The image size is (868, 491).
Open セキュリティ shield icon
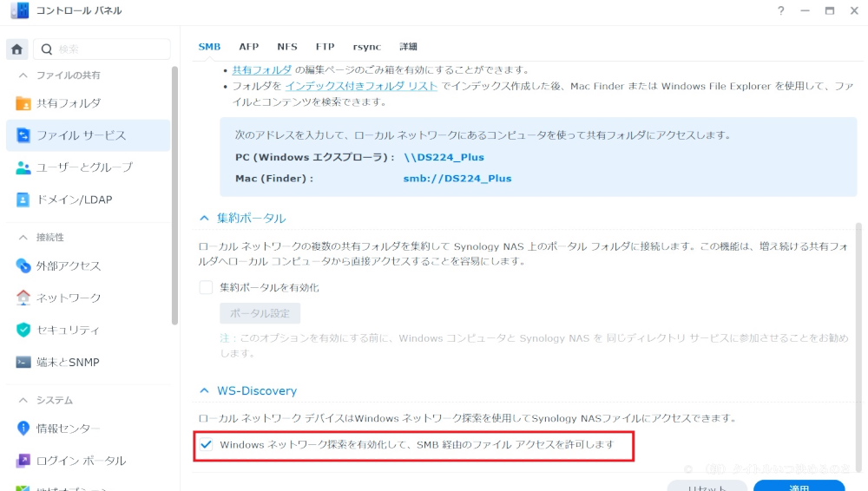pyautogui.click(x=23, y=330)
